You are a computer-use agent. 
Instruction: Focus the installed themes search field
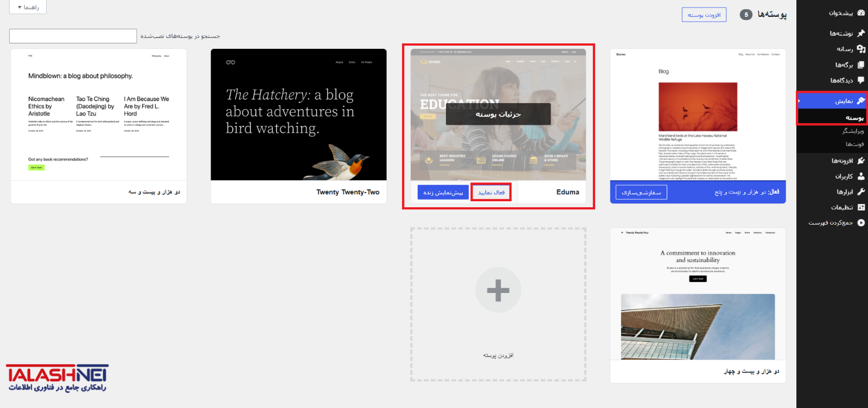[x=73, y=36]
